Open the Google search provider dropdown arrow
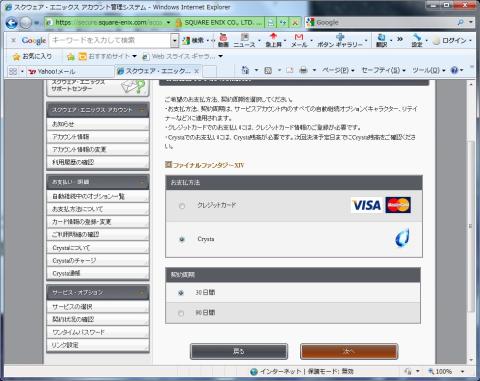Viewport: 480px width, 381px height. coord(471,22)
